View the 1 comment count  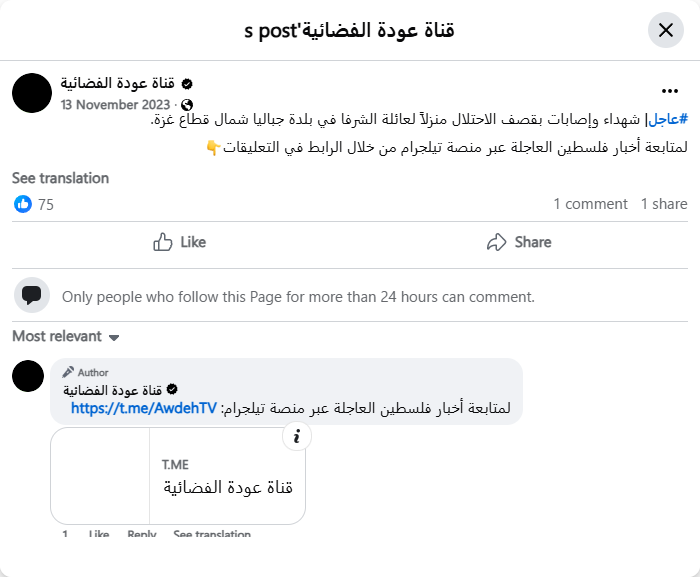point(590,204)
